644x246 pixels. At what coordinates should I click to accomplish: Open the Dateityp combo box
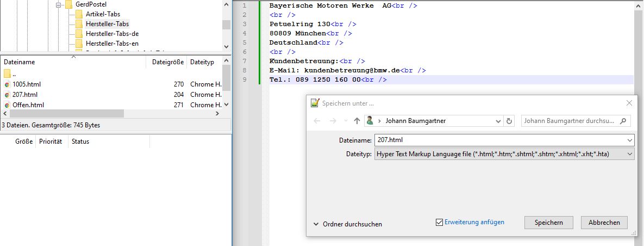[x=504, y=154]
